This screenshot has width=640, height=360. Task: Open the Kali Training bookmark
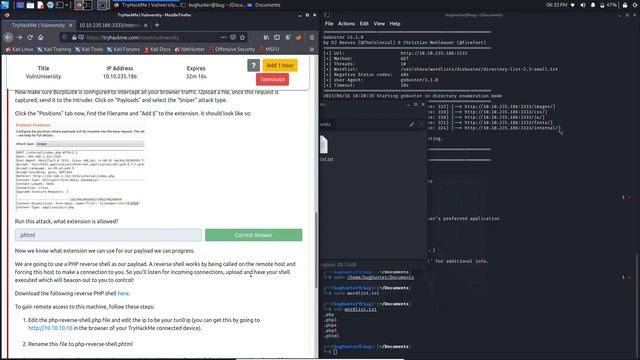pos(54,49)
